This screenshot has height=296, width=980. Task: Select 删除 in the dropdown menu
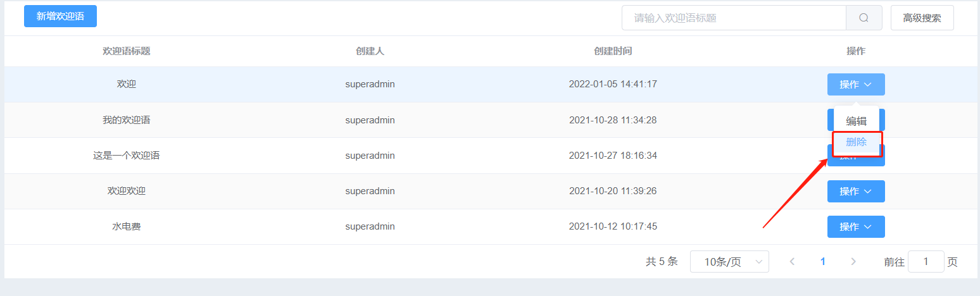coord(857,142)
